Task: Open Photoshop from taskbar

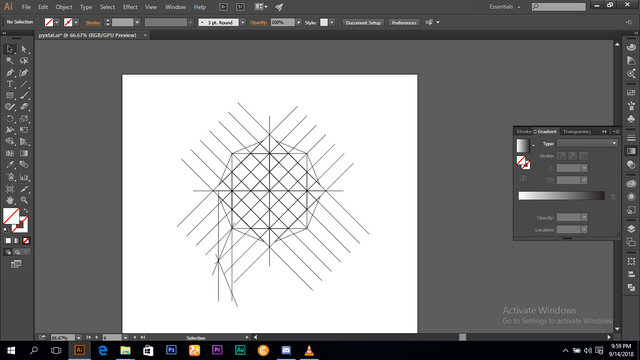Action: click(x=171, y=350)
